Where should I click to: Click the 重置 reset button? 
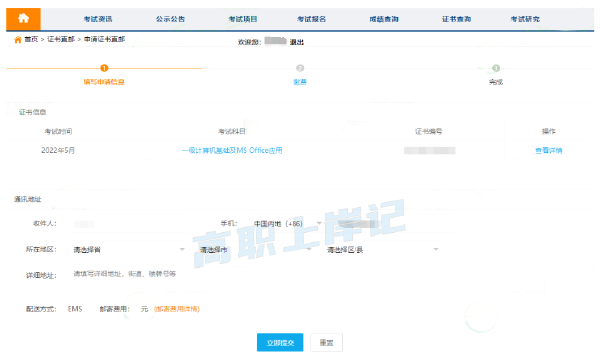tap(326, 342)
